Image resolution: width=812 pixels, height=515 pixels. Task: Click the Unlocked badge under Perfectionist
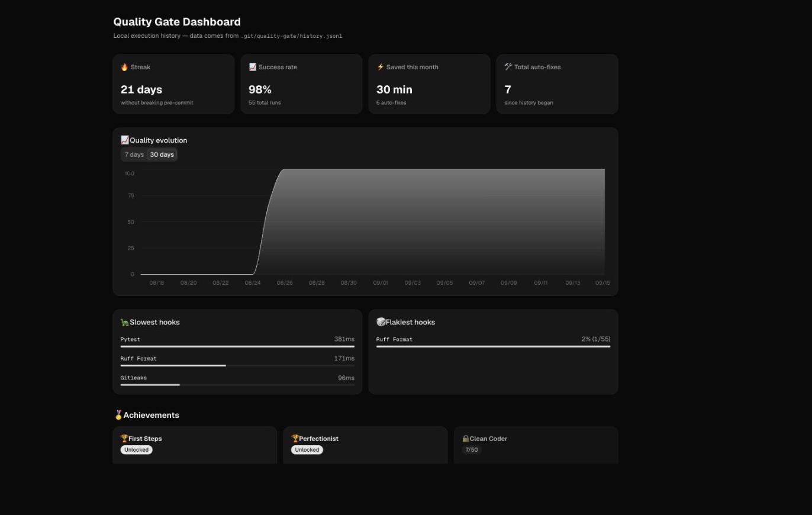click(x=307, y=450)
